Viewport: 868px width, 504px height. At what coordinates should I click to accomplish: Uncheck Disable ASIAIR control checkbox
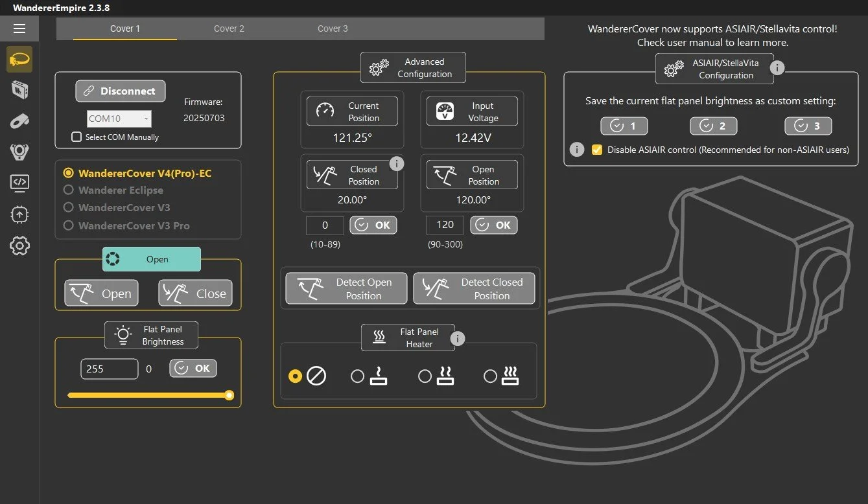[597, 150]
